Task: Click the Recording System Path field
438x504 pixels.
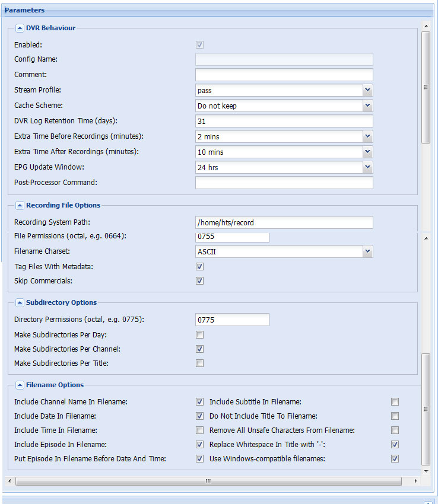Action: click(x=284, y=222)
